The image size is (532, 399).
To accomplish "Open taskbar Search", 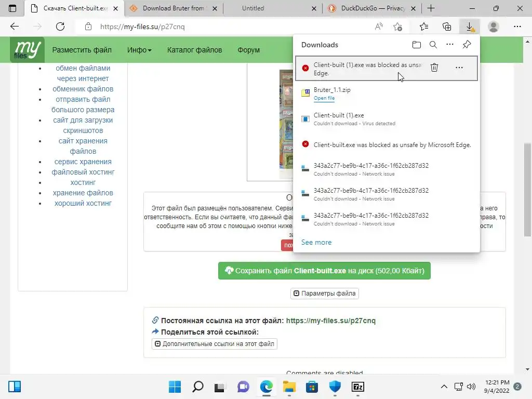I will coord(198,387).
